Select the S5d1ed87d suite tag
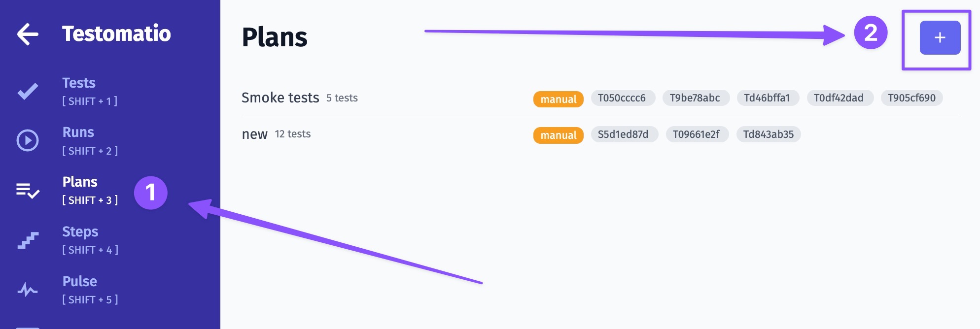 pos(624,134)
